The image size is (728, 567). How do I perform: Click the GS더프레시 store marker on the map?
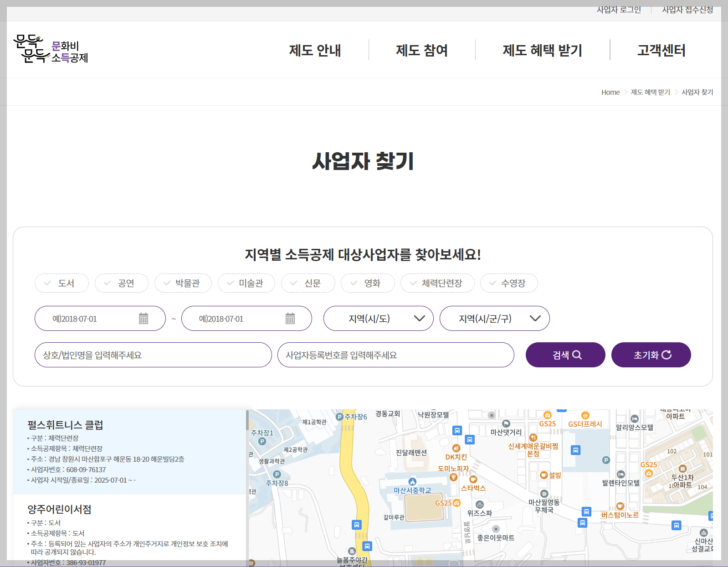585,415
